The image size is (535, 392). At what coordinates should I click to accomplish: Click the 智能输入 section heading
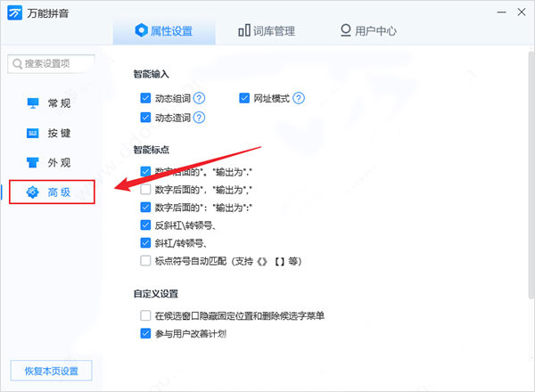point(152,74)
